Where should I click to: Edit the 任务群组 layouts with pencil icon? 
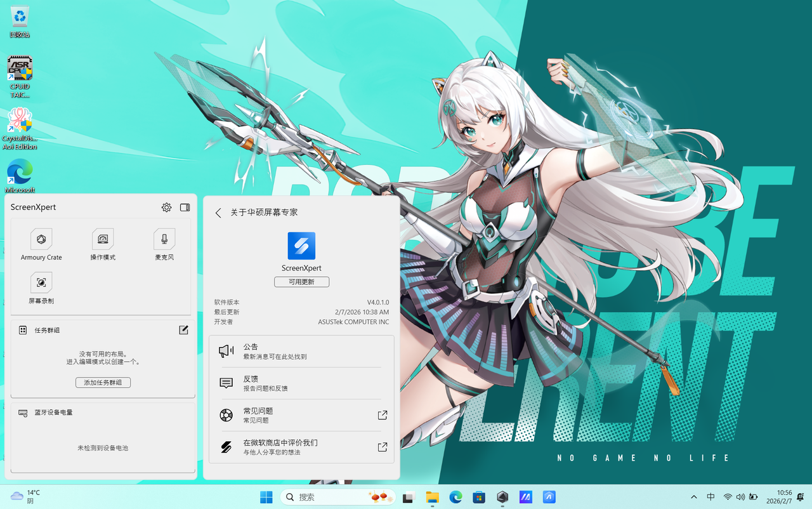(183, 330)
